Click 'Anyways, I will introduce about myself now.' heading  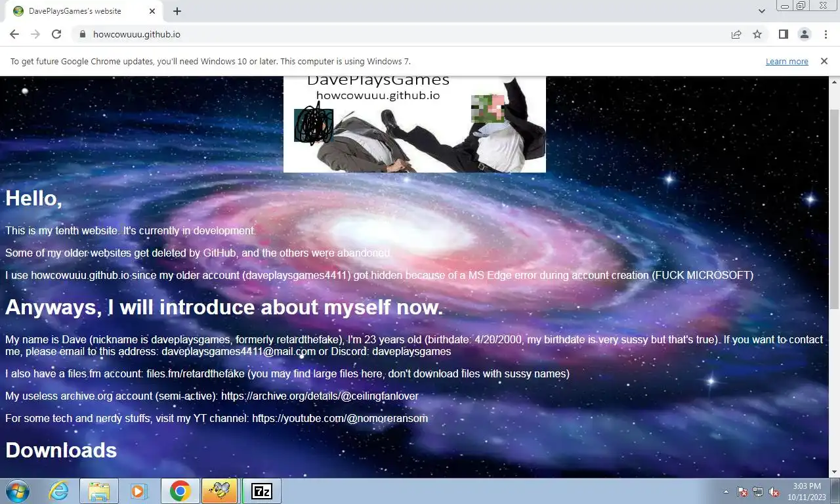[224, 307]
